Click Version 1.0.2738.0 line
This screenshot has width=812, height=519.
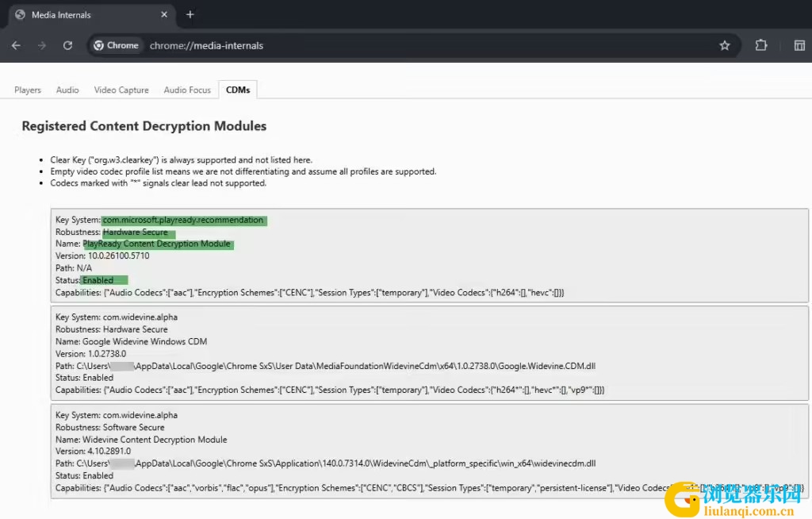pyautogui.click(x=90, y=354)
